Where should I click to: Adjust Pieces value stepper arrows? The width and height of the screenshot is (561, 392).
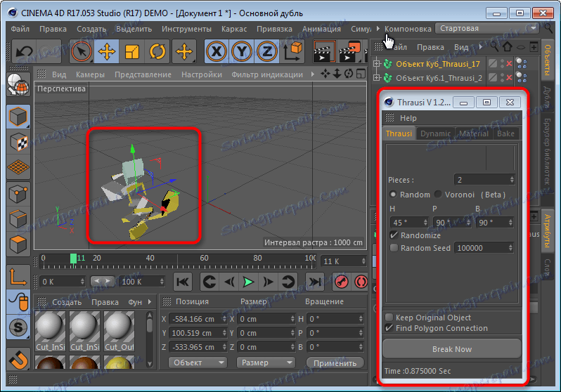pos(512,180)
